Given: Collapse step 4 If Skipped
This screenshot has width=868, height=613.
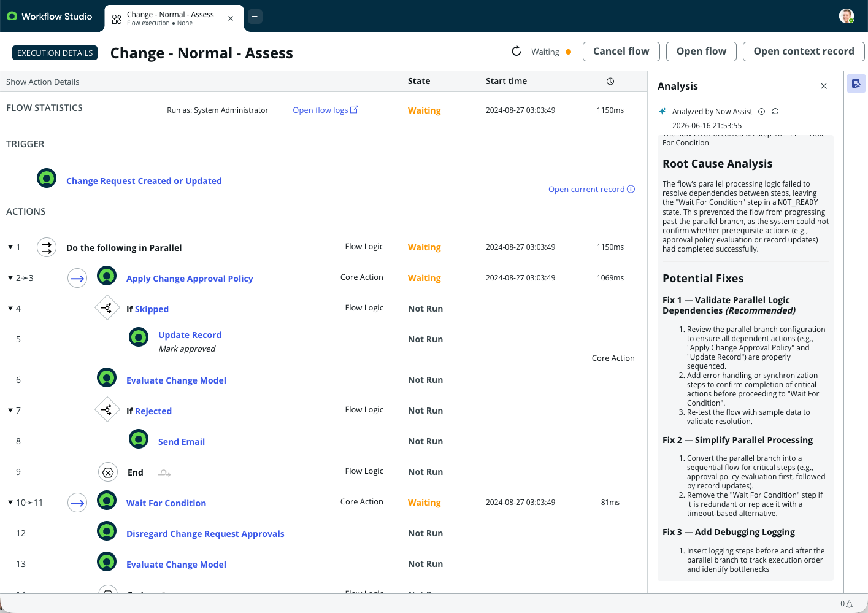Looking at the screenshot, I should pyautogui.click(x=10, y=309).
